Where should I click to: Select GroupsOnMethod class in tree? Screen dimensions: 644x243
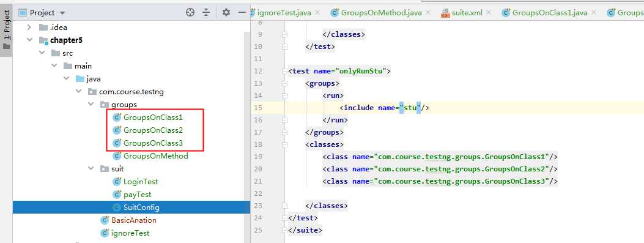156,156
